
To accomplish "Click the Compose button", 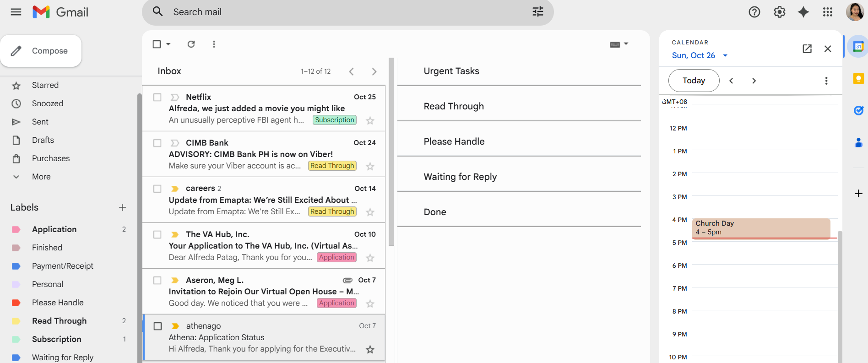I will pos(41,51).
